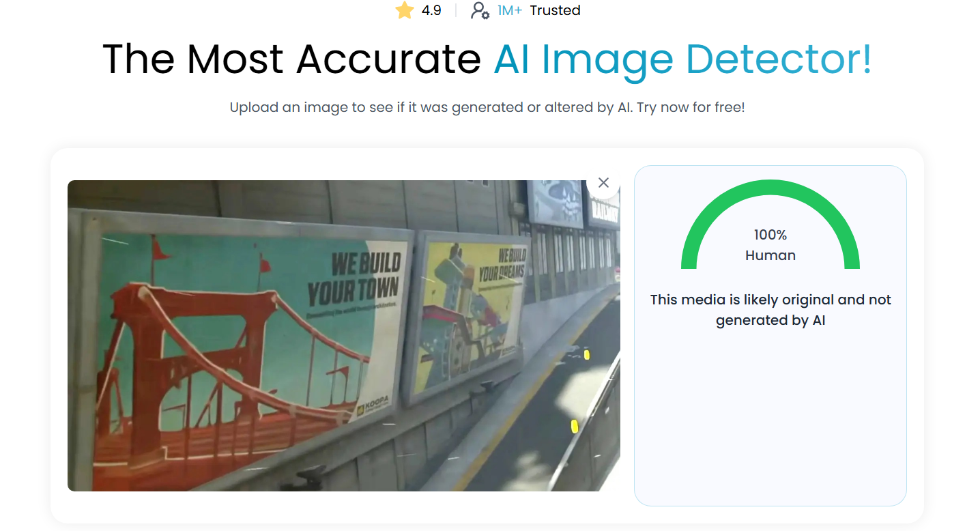980x531 pixels.
Task: Click the Trusted label
Action: pyautogui.click(x=555, y=10)
